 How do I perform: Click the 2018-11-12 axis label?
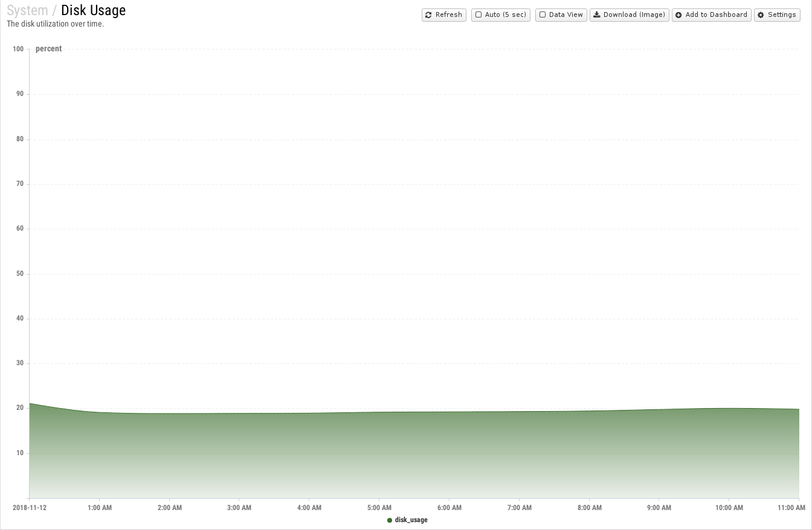pos(30,508)
